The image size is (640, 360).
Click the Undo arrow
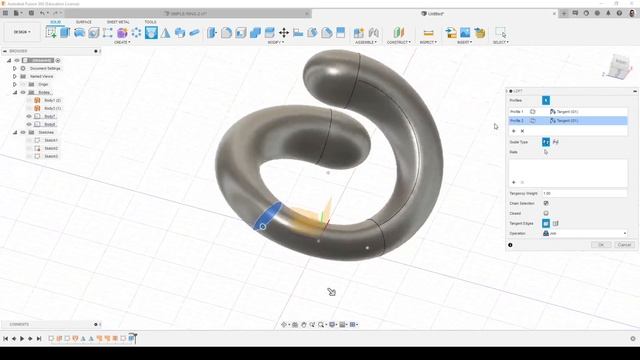(42, 13)
